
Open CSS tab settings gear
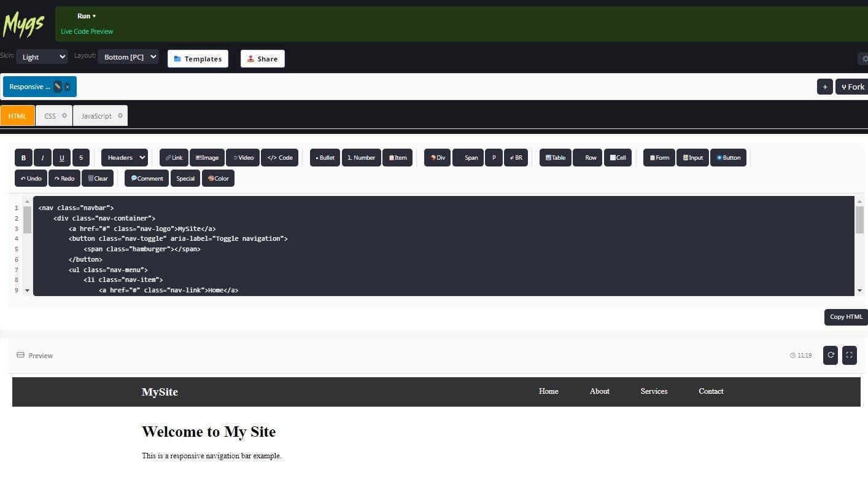click(x=64, y=115)
